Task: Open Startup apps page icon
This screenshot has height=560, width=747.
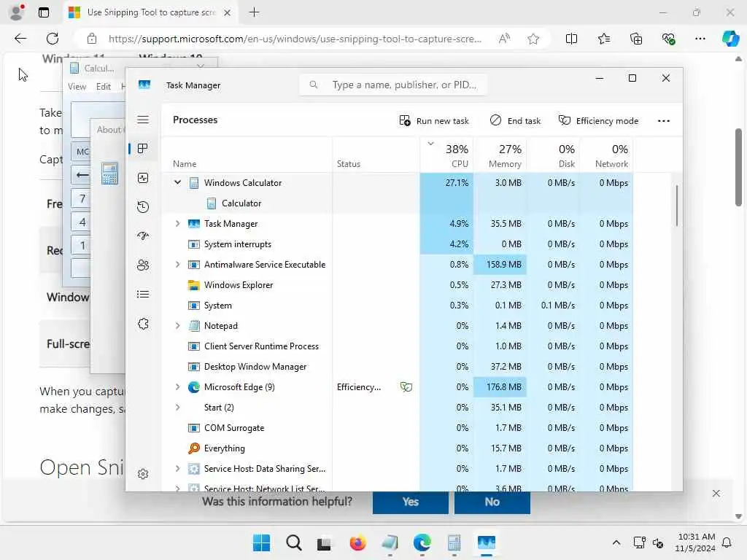Action: [x=143, y=236]
